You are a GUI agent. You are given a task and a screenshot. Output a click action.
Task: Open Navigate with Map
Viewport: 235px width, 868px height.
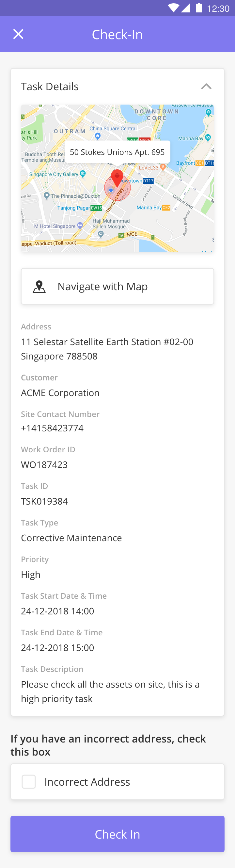click(x=117, y=286)
